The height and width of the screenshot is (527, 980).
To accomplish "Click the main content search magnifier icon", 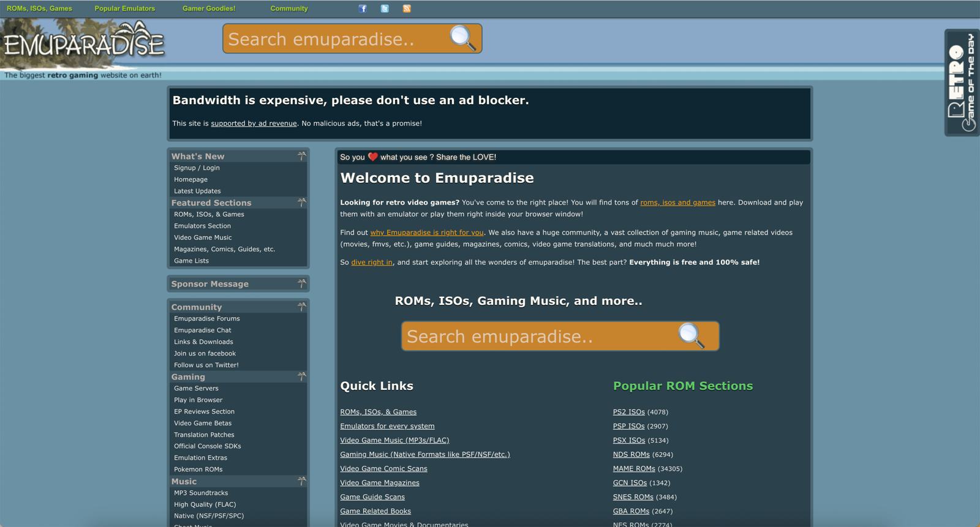I will pyautogui.click(x=692, y=335).
